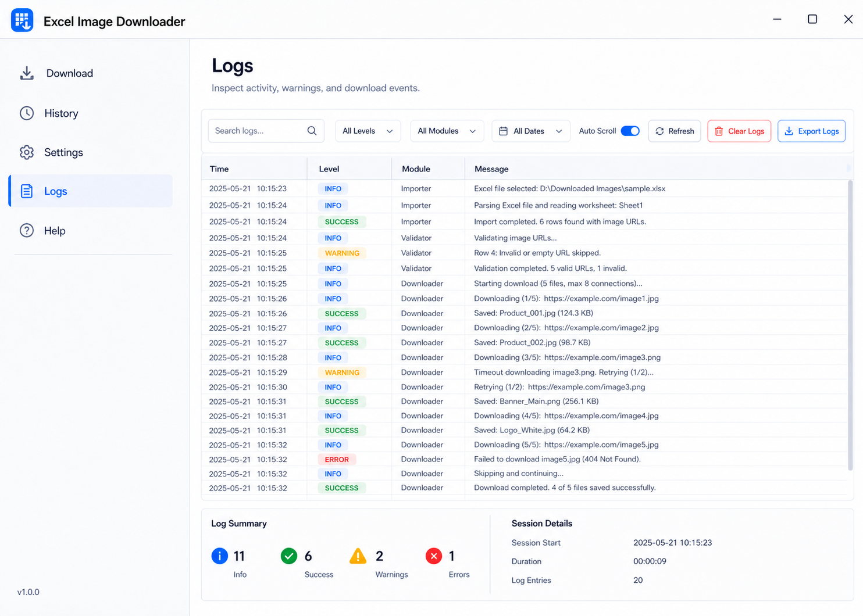Open the Help page
Viewport: 863px width, 616px height.
pos(91,231)
